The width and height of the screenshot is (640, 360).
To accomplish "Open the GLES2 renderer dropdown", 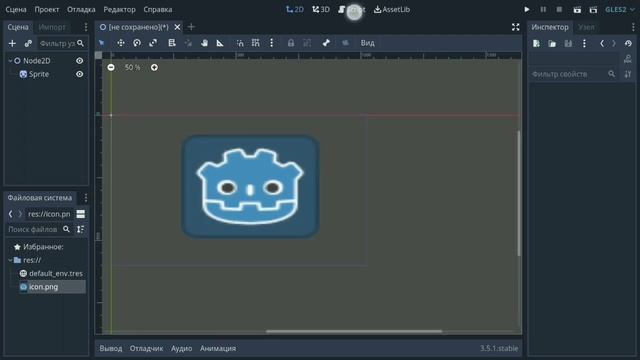I will (x=620, y=9).
